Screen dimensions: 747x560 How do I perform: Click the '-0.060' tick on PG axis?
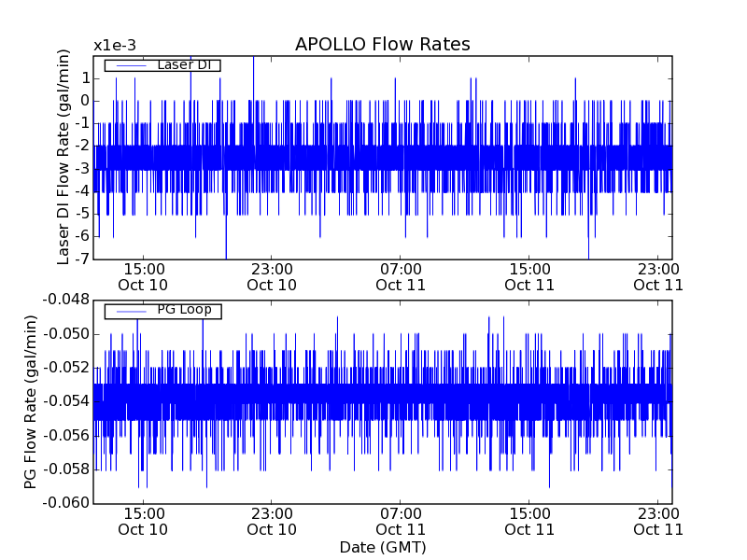click(66, 503)
